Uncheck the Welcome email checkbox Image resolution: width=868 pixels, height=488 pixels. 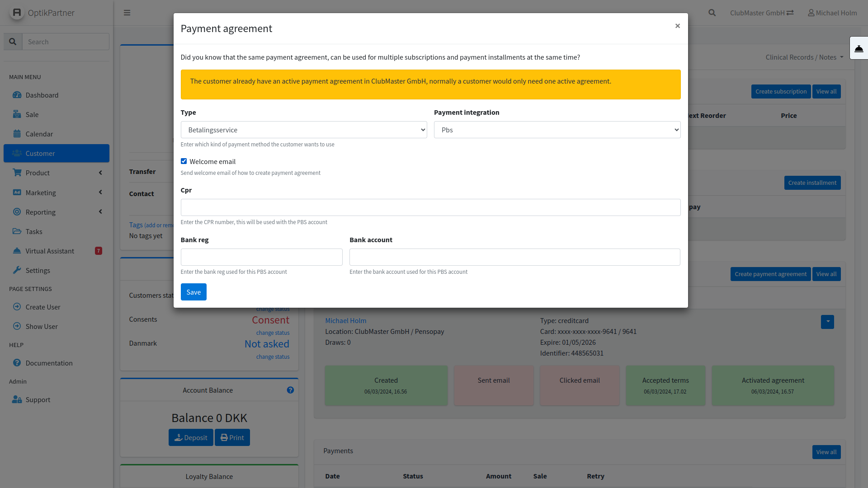point(184,161)
